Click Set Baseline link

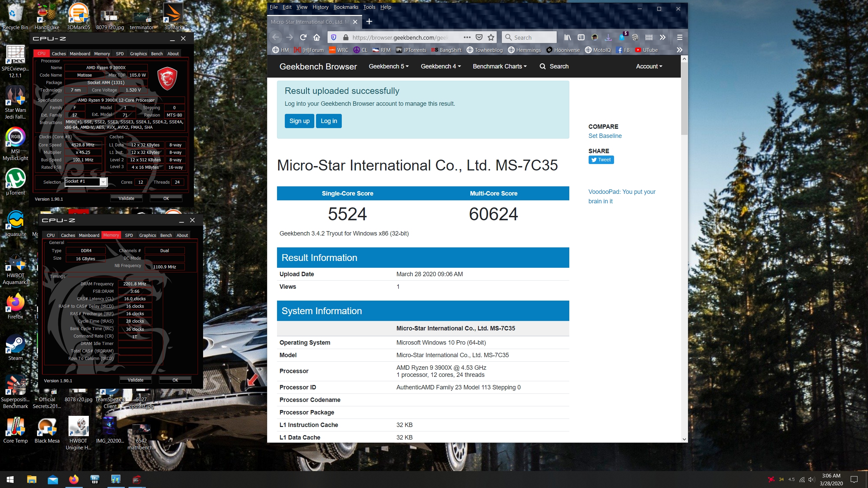tap(605, 136)
